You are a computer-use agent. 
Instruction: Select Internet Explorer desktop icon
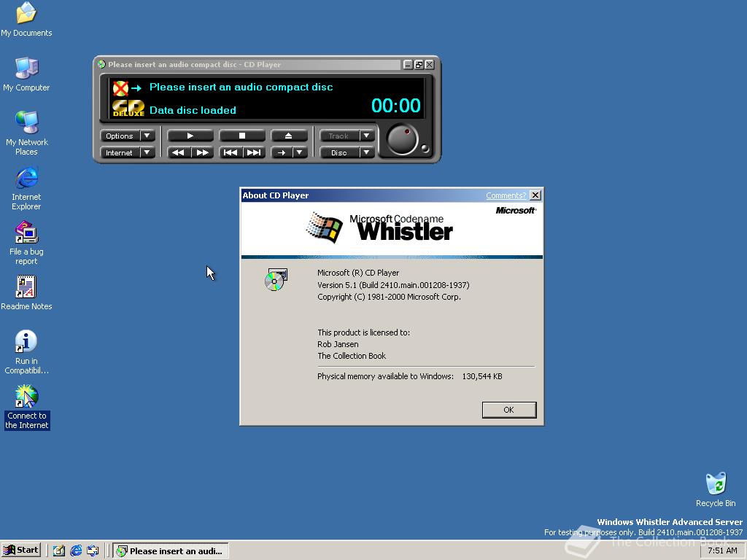pyautogui.click(x=26, y=189)
